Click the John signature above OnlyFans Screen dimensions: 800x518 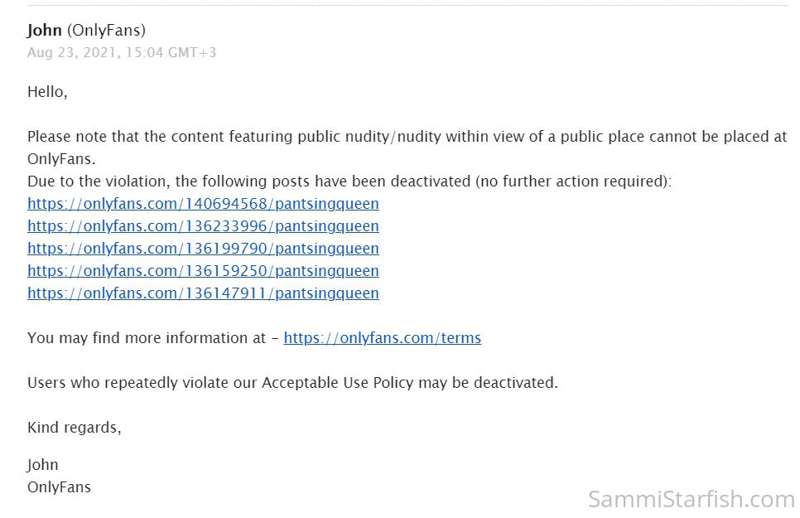coord(43,465)
